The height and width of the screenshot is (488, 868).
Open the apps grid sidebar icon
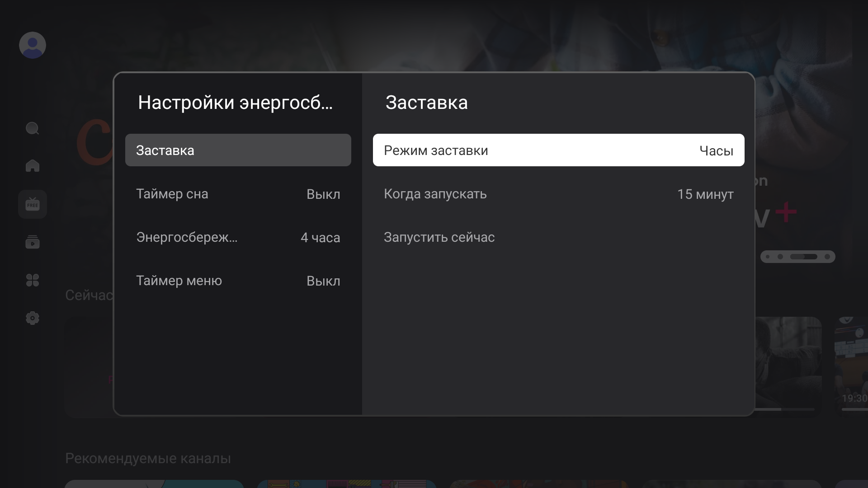tap(33, 280)
